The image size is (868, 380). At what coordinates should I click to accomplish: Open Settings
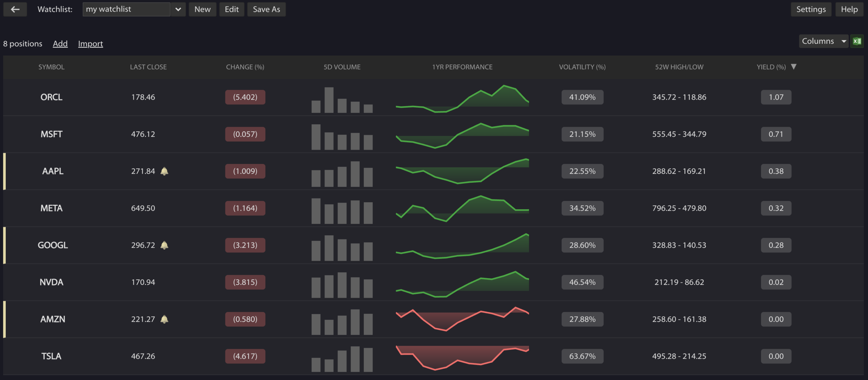(811, 9)
